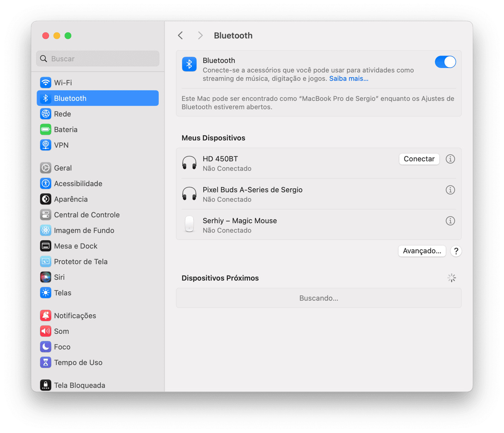Image resolution: width=504 pixels, height=433 pixels.
Task: Click the Tela Bloqueada lock icon
Action: click(x=46, y=385)
